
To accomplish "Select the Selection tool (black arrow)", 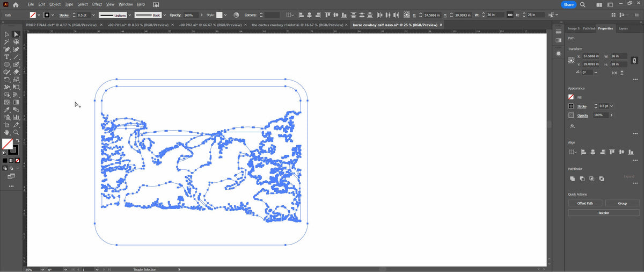I will tap(7, 34).
